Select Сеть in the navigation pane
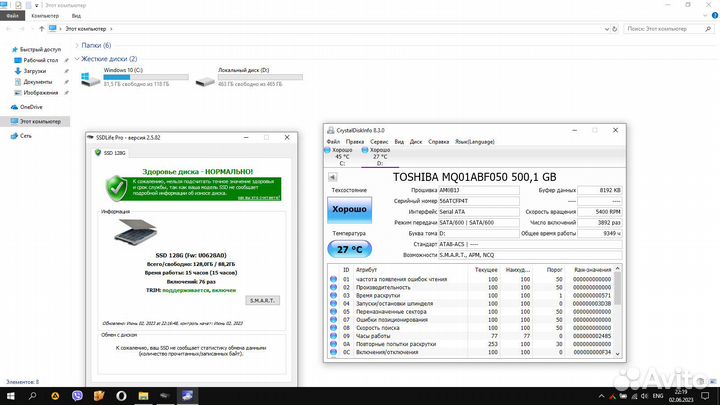Viewport: 720px width, 405px height. (x=26, y=136)
